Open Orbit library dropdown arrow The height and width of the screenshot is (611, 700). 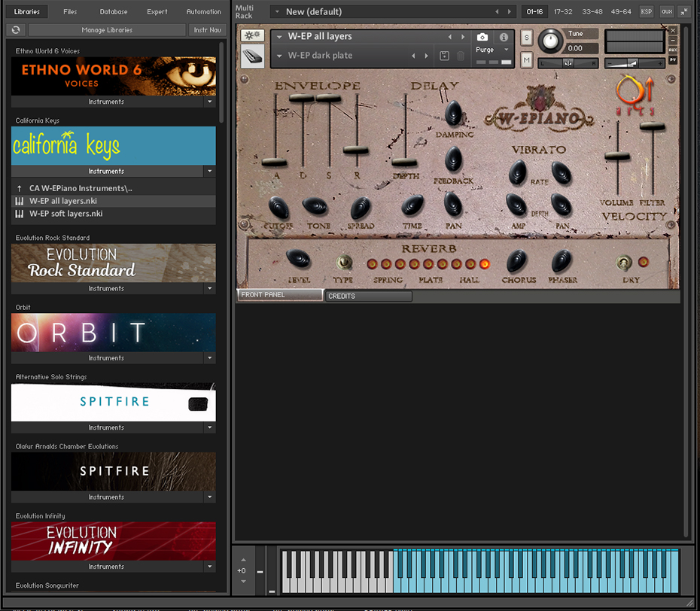point(210,358)
